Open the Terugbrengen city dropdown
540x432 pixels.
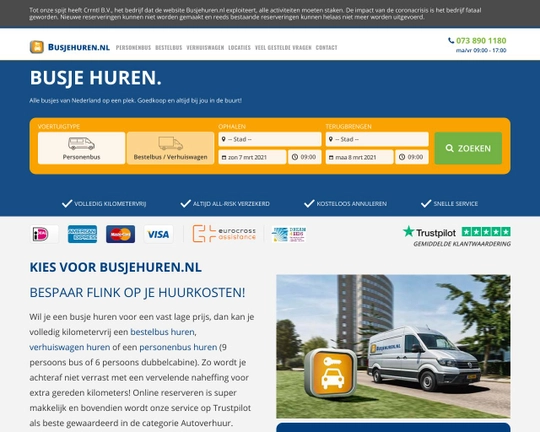pos(377,139)
